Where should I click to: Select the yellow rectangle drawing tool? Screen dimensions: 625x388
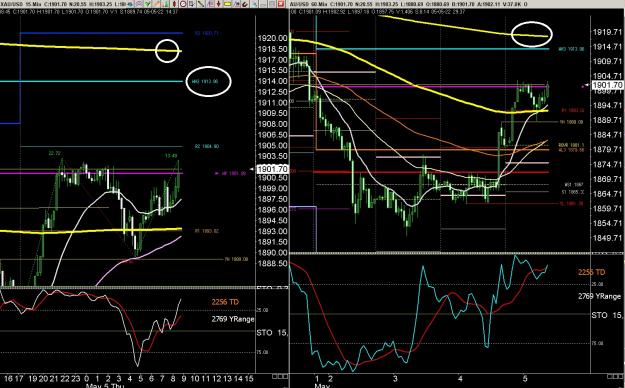228,4
